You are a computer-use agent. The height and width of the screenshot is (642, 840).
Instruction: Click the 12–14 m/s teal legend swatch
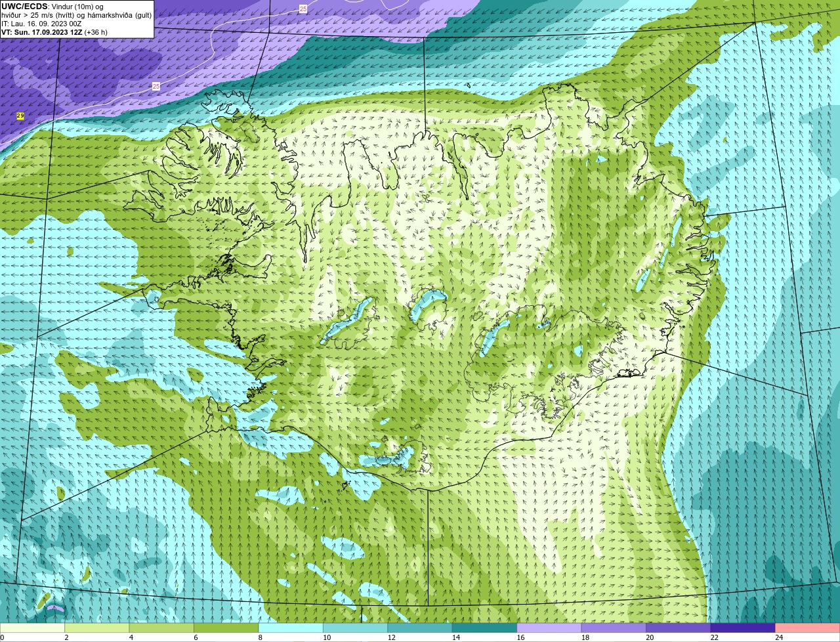(x=420, y=628)
